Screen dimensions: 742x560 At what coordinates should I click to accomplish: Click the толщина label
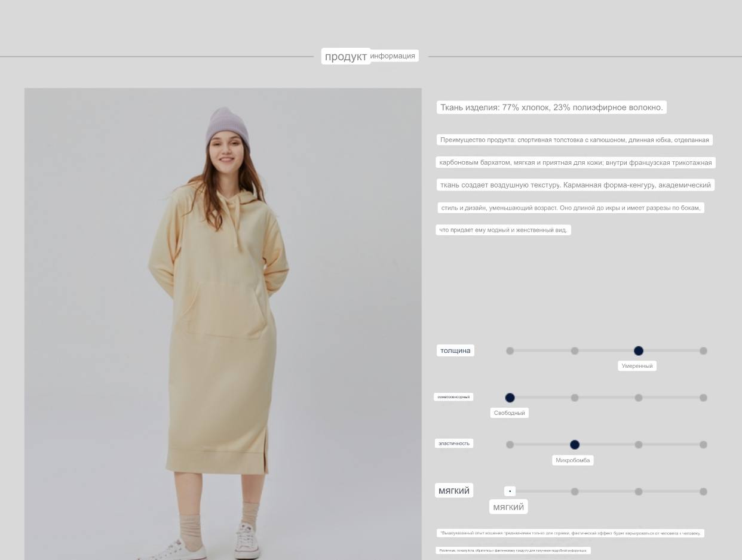pos(455,350)
